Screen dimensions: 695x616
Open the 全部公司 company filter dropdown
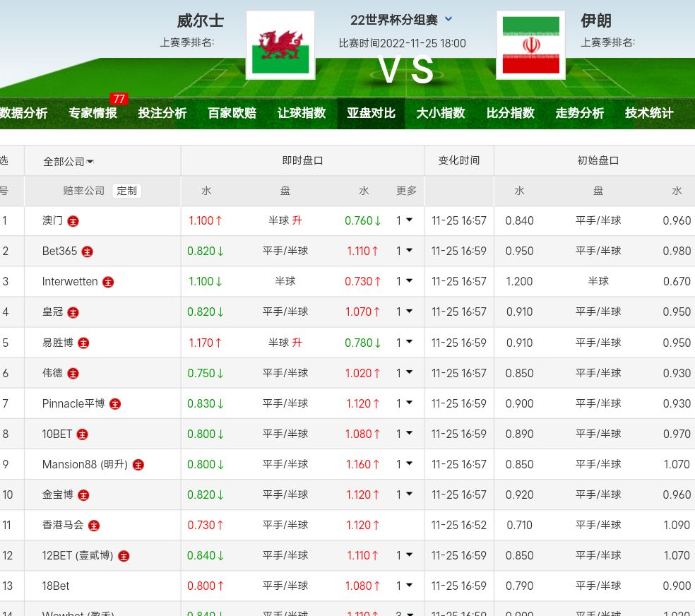pos(69,161)
